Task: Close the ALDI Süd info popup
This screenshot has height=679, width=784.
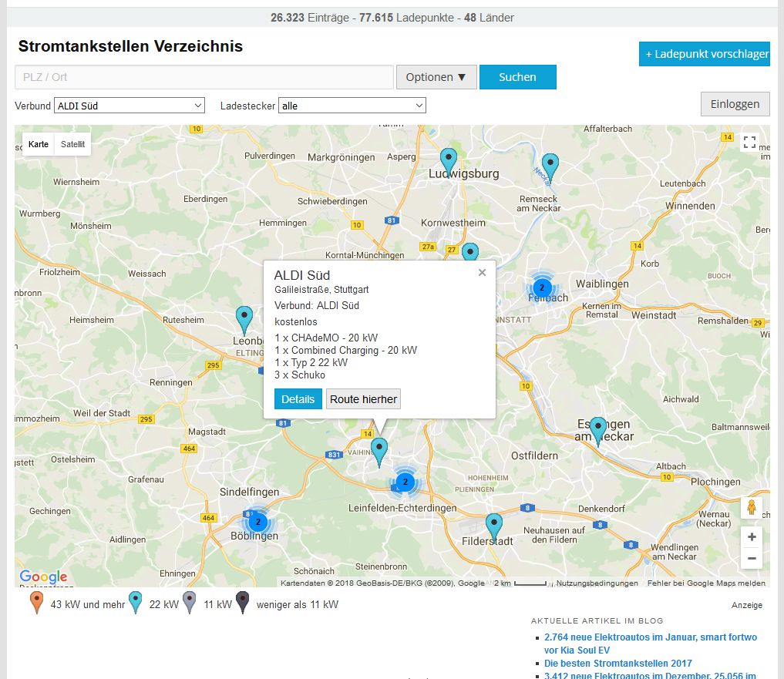Action: tap(482, 273)
